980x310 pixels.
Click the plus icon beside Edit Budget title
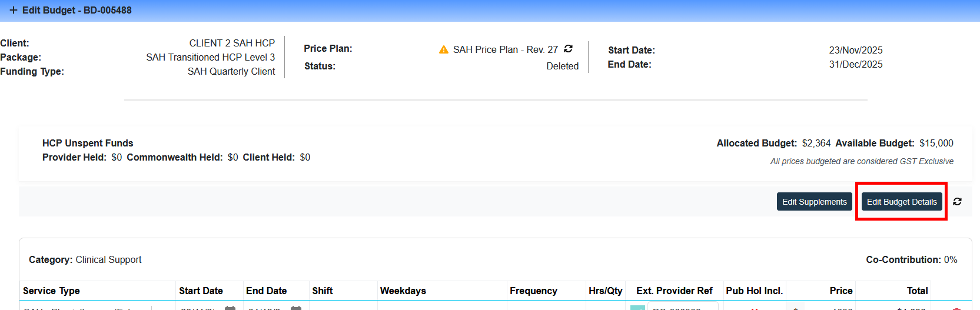click(x=13, y=11)
